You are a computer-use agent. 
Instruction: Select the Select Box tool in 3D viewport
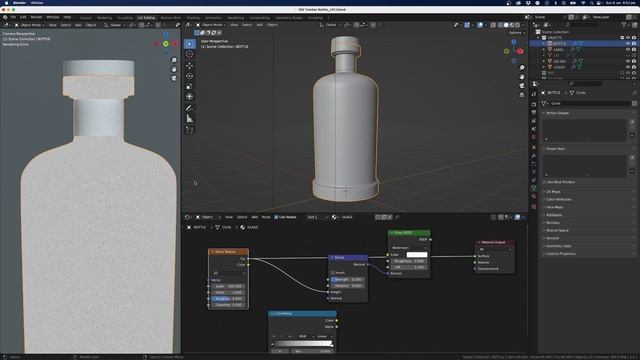(x=190, y=44)
